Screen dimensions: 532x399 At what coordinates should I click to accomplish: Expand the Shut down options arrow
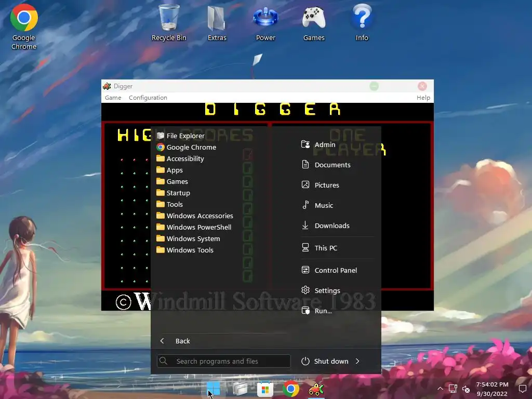(357, 362)
